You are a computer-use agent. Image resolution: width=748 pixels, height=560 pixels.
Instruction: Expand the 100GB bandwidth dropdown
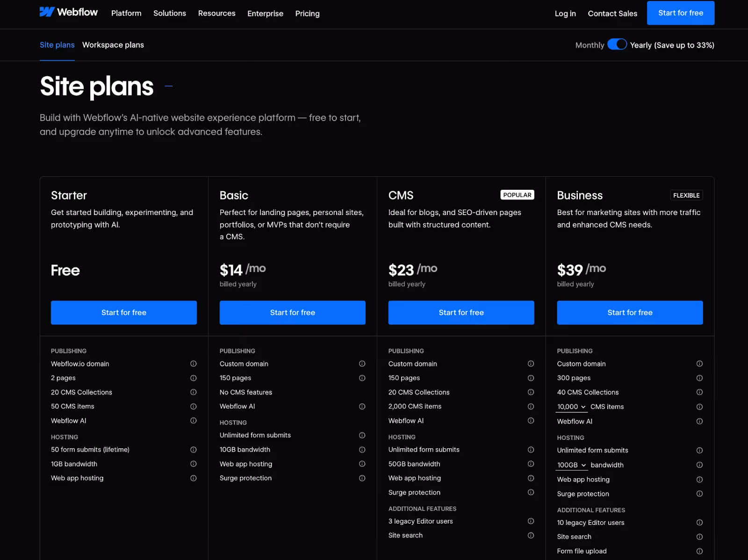(572, 465)
